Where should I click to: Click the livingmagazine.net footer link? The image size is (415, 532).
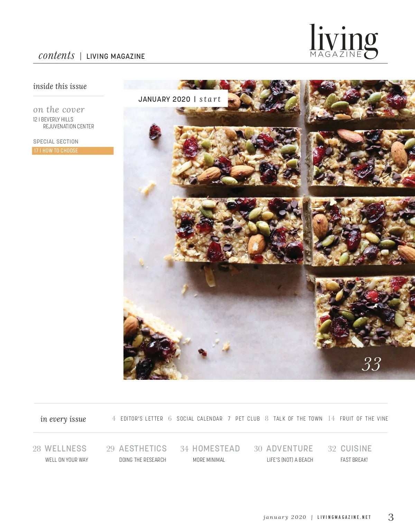tap(344, 517)
